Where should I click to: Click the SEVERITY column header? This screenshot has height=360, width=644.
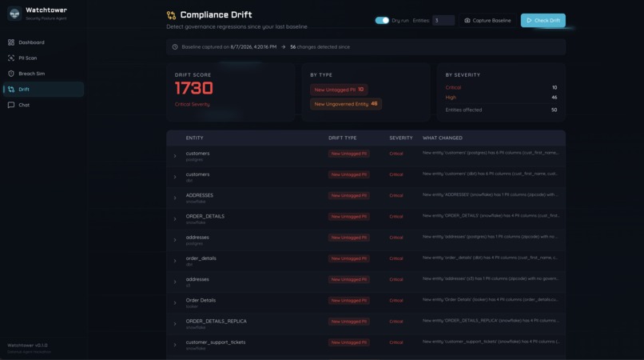coord(401,138)
